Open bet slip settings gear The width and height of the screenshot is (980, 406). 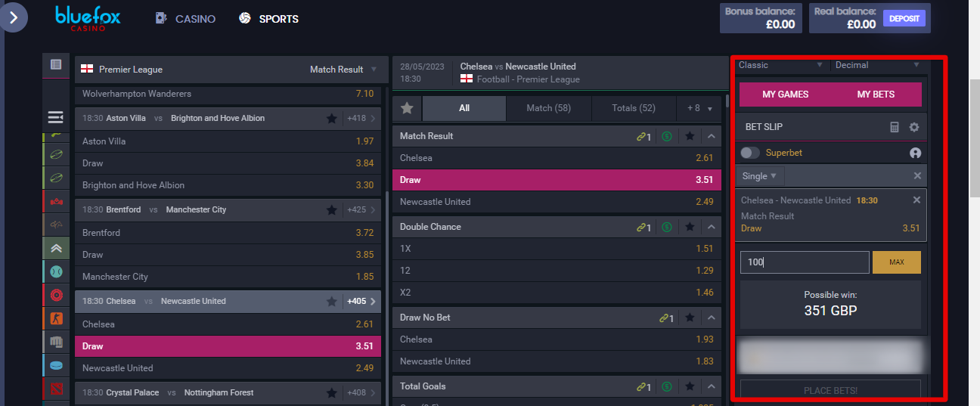tap(913, 127)
